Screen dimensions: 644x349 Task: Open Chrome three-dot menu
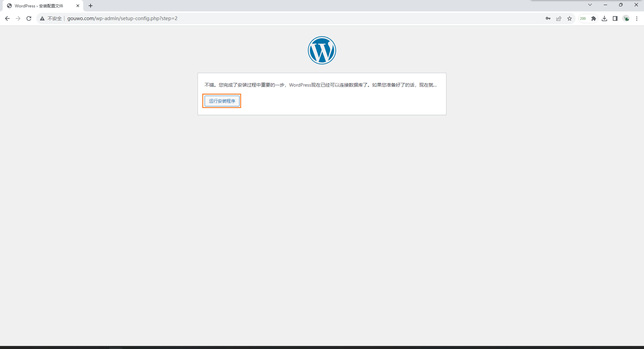pos(637,18)
